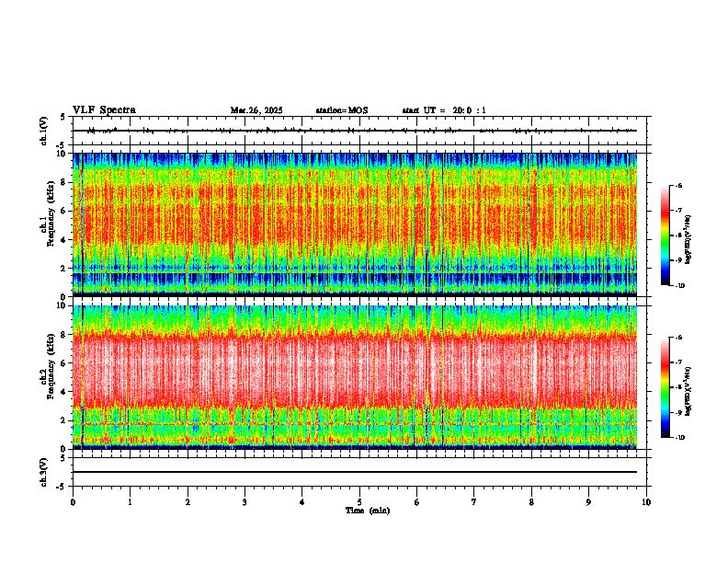
Task: Click the "start UT = 20:0 :1" label
Action: (444, 110)
